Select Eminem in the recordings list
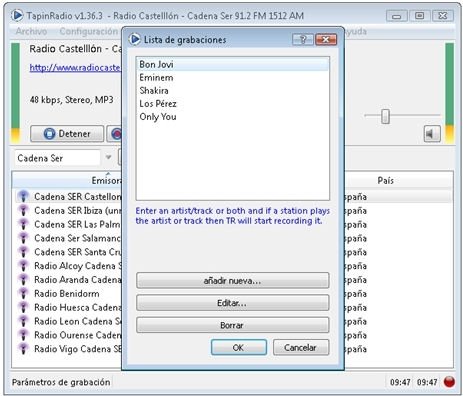463x396 pixels. [233, 78]
